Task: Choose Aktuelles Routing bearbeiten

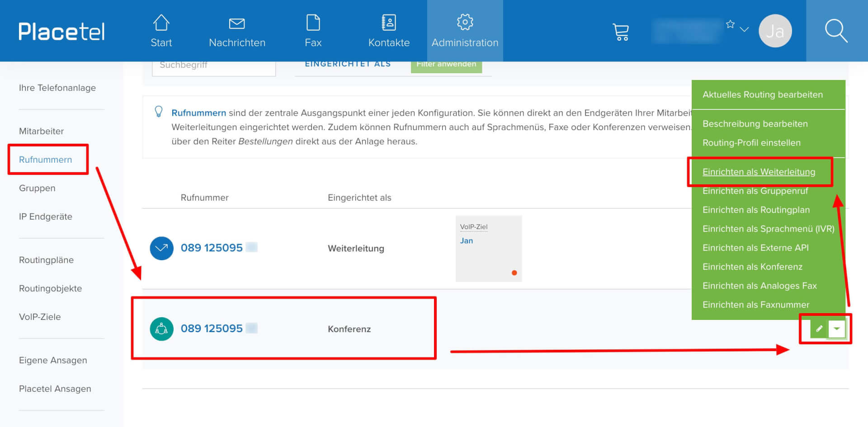Action: coord(763,94)
